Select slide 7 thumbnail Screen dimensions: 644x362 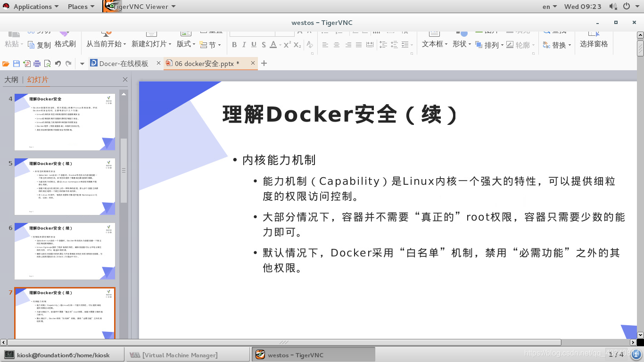pyautogui.click(x=65, y=313)
